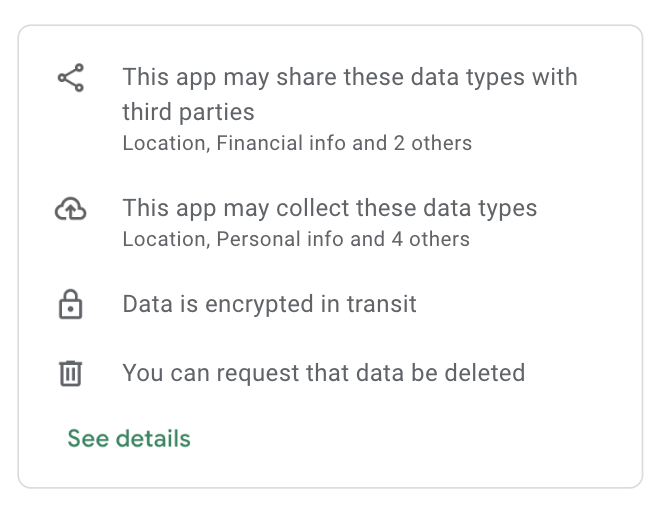Screen dimensions: 664x506
Task: Click the padlock encryption icon
Action: pyautogui.click(x=70, y=305)
